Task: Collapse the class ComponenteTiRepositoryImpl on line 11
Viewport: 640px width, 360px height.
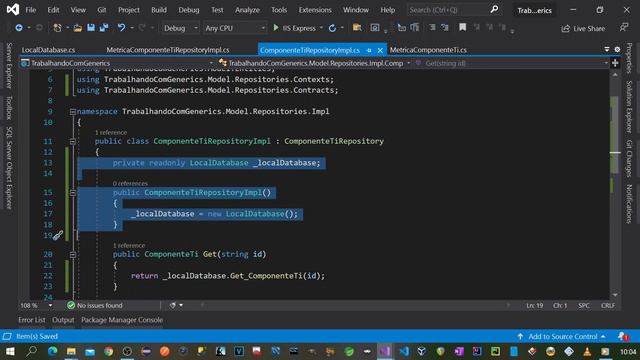Action: 73,141
